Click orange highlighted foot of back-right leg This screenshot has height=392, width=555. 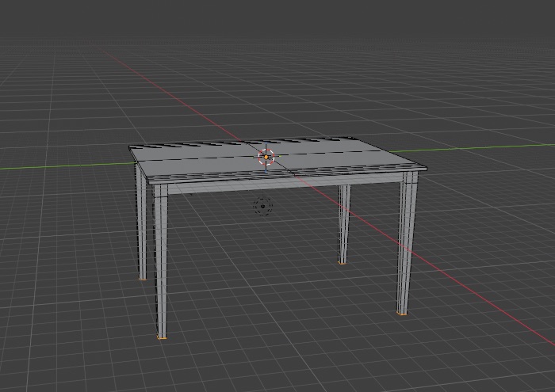click(342, 263)
